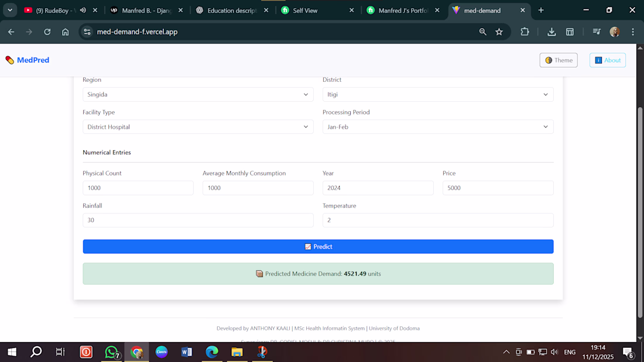Switch to Manfred J's Portfolio tab
This screenshot has height=362, width=644.
tap(403, 11)
